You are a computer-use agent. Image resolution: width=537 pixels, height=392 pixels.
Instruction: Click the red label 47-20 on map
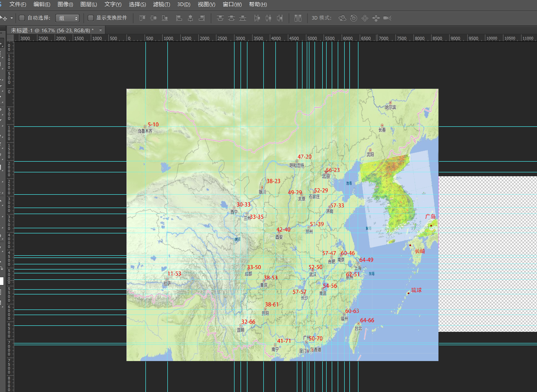click(x=304, y=157)
